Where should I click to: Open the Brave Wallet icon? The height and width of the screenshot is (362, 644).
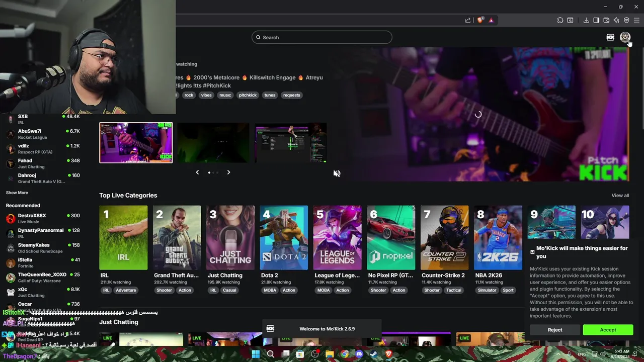coord(606,20)
